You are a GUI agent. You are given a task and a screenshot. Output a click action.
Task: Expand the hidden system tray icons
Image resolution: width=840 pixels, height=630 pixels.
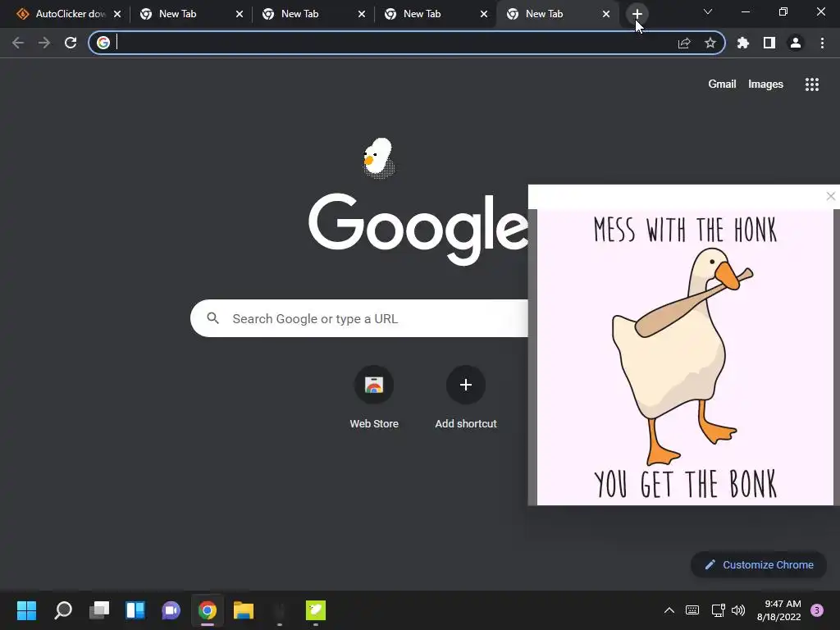(669, 610)
